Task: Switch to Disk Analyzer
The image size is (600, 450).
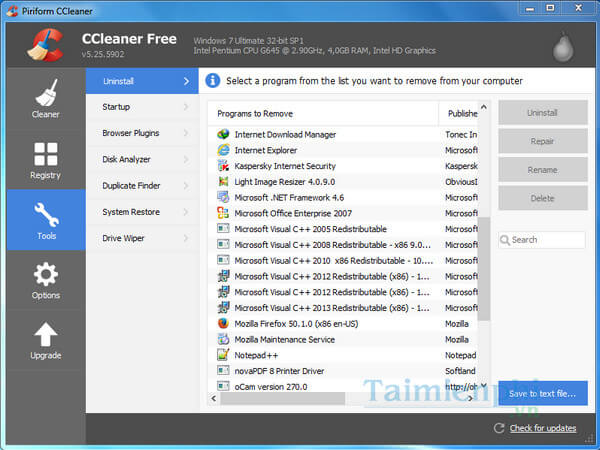Action: pos(142,159)
